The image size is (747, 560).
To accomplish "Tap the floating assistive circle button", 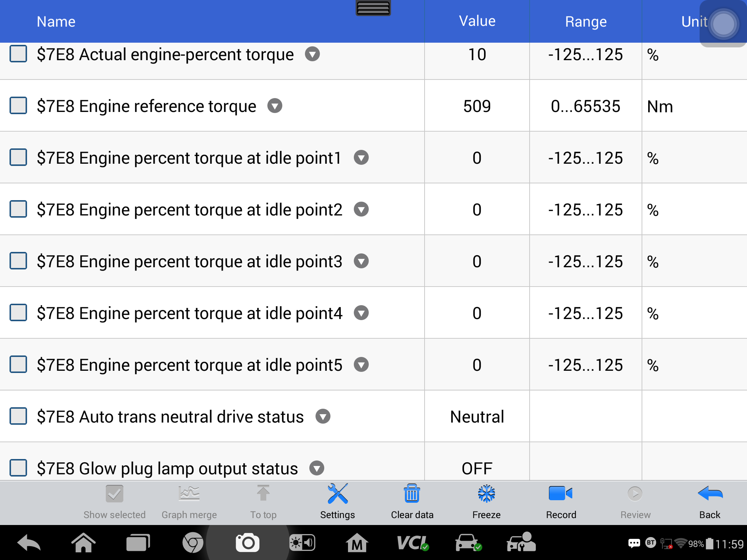I will [724, 24].
